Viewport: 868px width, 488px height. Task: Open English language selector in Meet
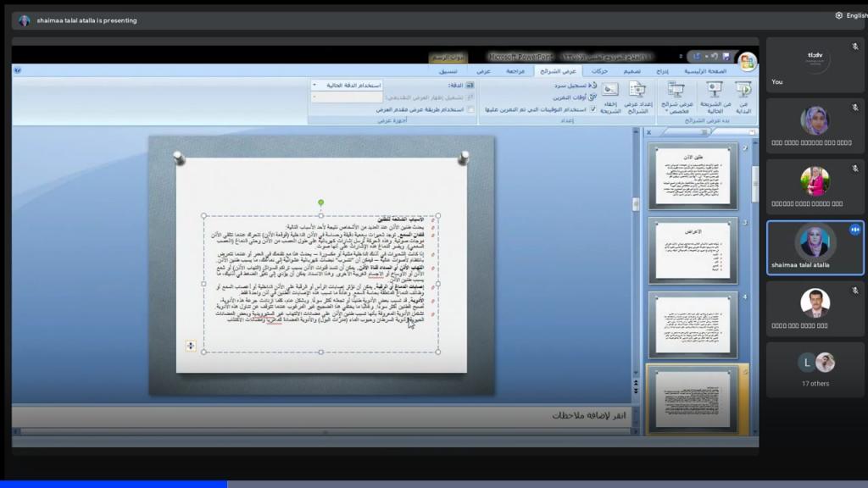click(850, 15)
